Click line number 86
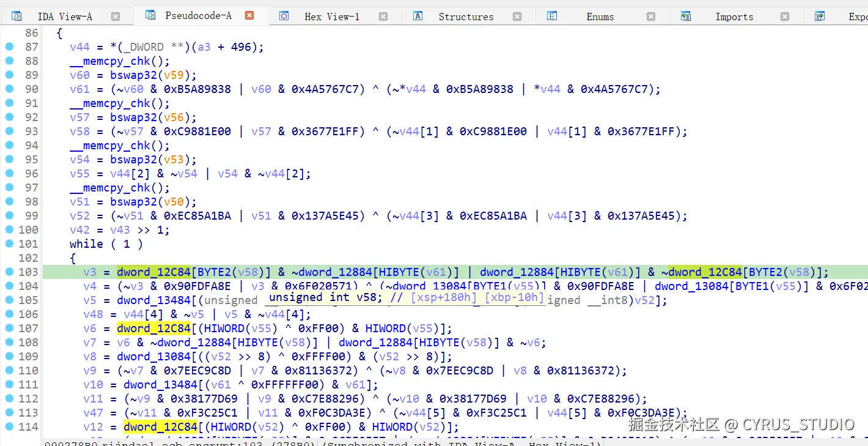868x446 pixels. (32, 32)
